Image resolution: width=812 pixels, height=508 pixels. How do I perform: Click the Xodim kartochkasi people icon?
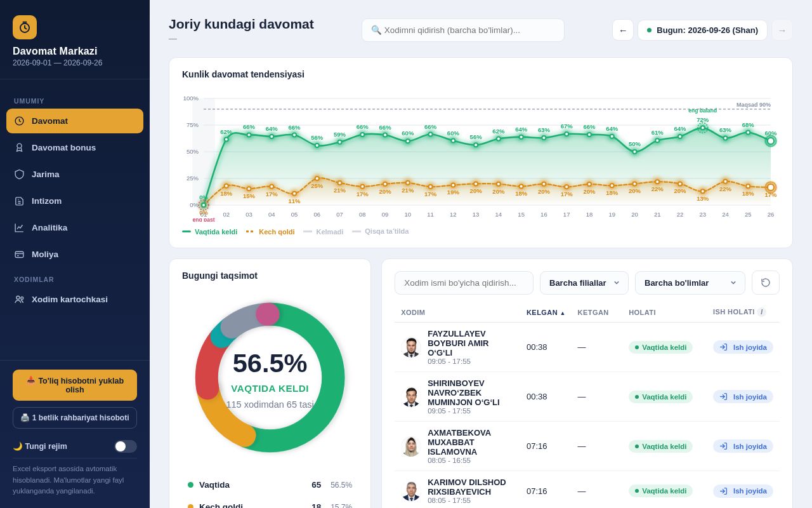pos(19,299)
